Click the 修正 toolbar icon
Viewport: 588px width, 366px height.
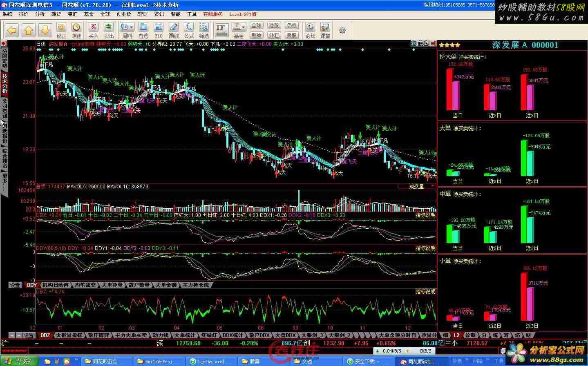[61, 30]
